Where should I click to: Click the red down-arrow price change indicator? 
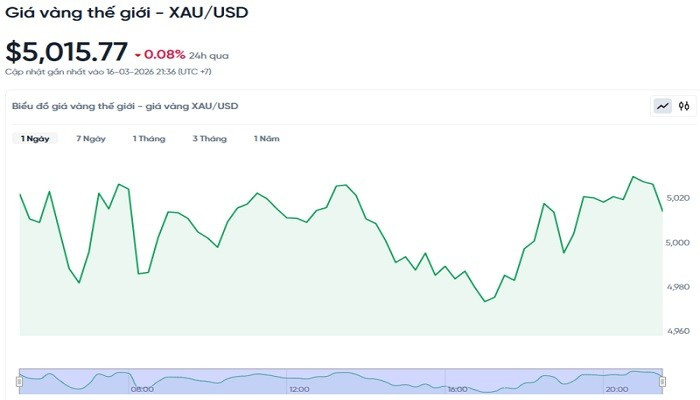coord(136,55)
